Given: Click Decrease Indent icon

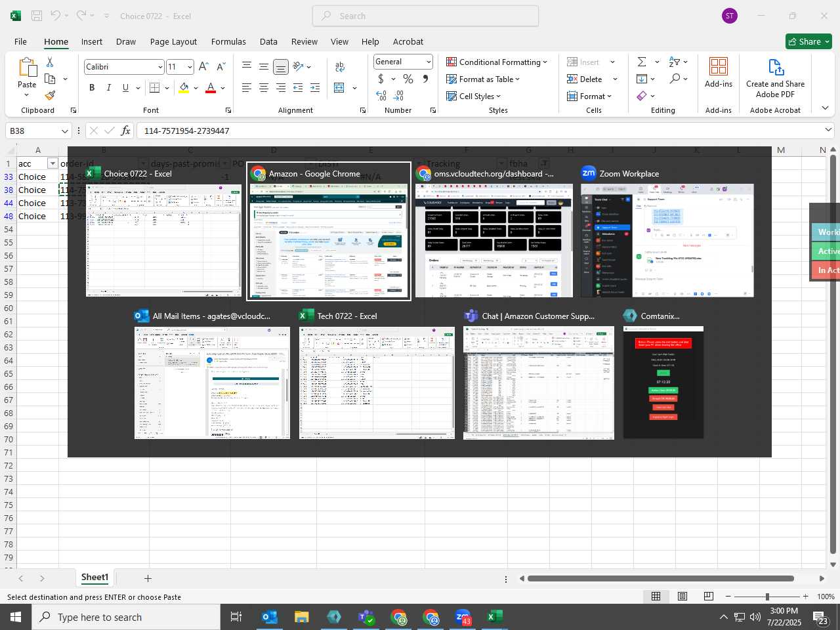Looking at the screenshot, I should (298, 87).
